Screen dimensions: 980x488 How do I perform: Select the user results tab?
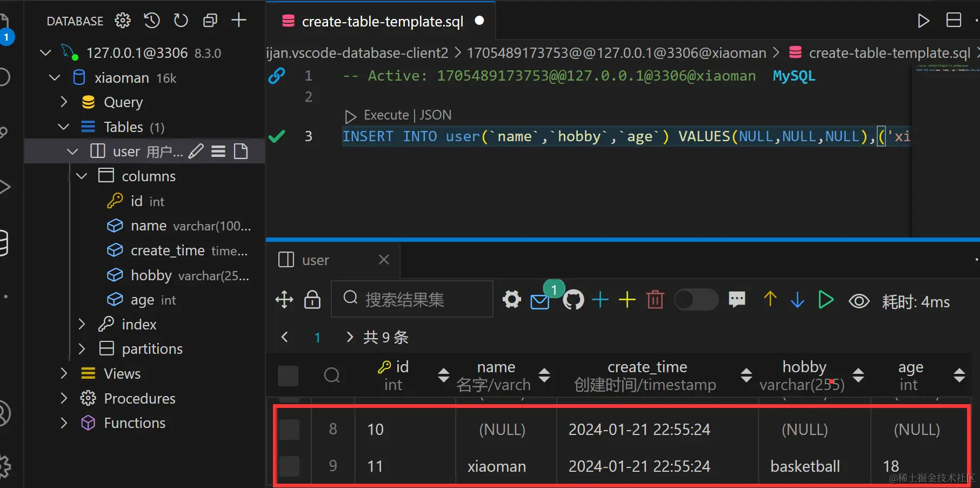pos(315,260)
